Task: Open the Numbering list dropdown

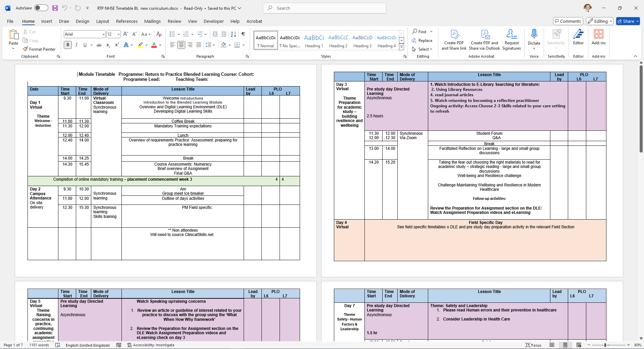Action: [192, 34]
